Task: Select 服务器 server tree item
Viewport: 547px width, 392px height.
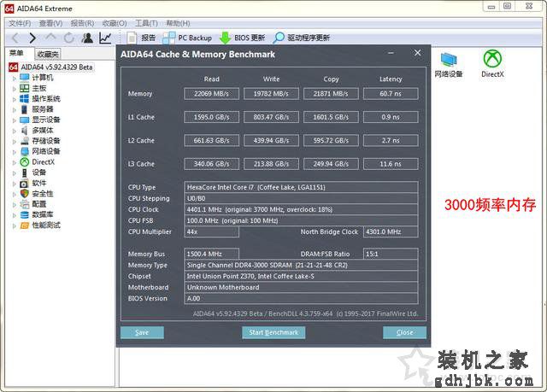Action: pos(37,109)
